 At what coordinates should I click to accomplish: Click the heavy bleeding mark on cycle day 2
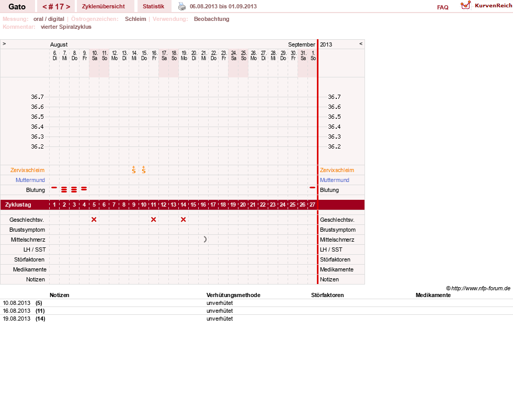point(64,189)
